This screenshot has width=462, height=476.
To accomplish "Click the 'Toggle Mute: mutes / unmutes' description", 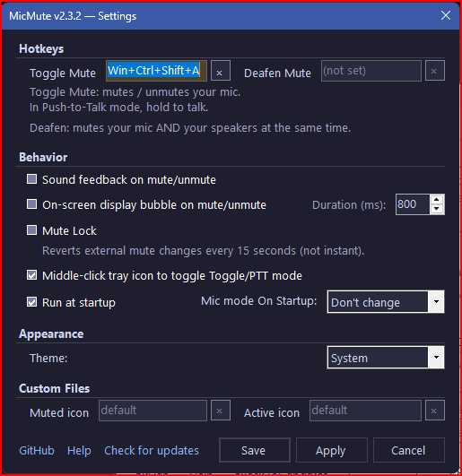I will click(x=135, y=92).
